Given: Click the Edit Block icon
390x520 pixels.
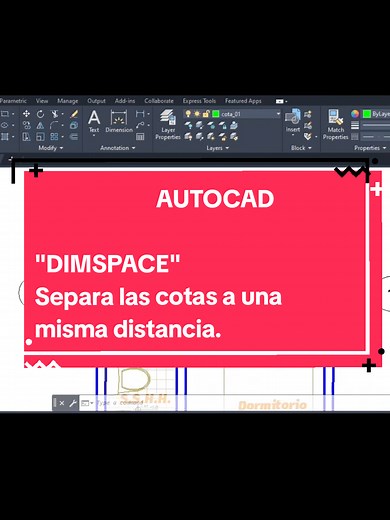Looking at the screenshot, I should point(308,125).
